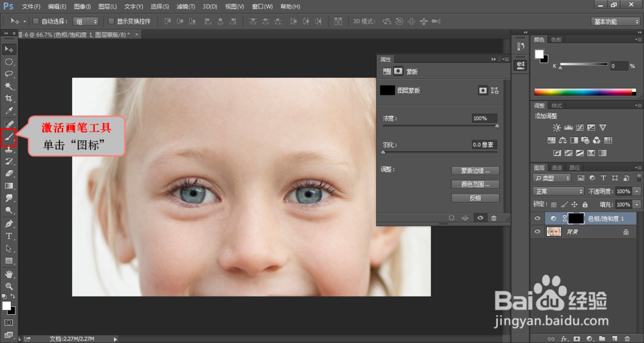
Task: Select the Gradient tool
Action: point(8,186)
